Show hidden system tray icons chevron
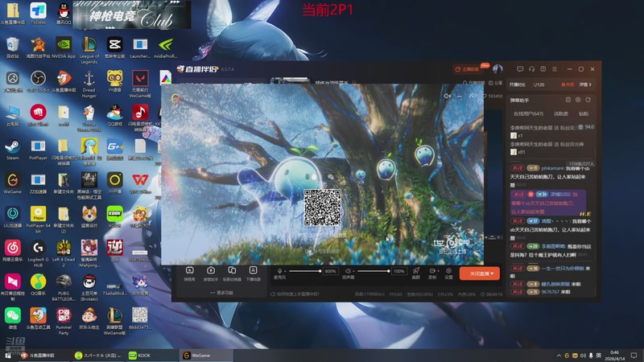 tap(559, 356)
